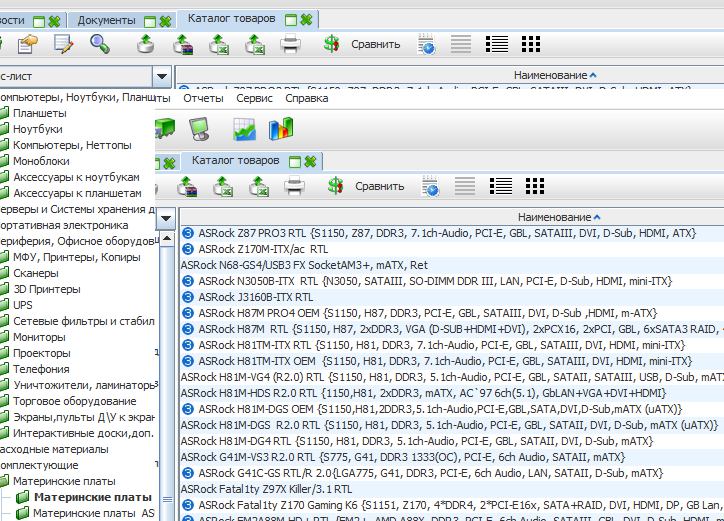Image resolution: width=724 pixels, height=521 pixels.
Task: Switch to bulleted list view in upper toolbar
Action: 497,44
